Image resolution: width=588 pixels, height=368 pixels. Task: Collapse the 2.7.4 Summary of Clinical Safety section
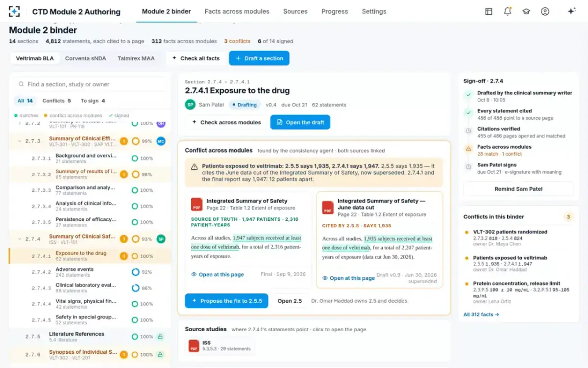20,239
